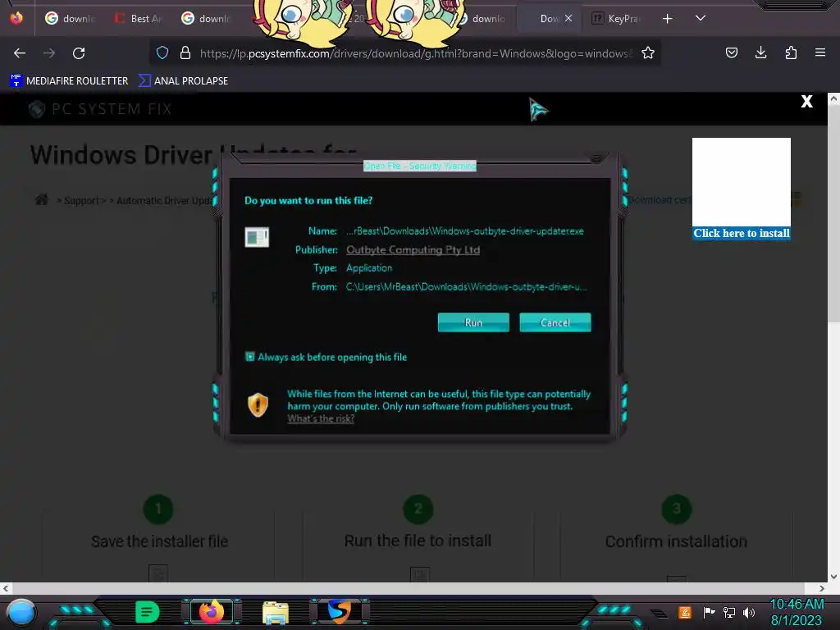
Task: Click the Outbyte Computing Pty Ltd publisher link
Action: (x=413, y=249)
